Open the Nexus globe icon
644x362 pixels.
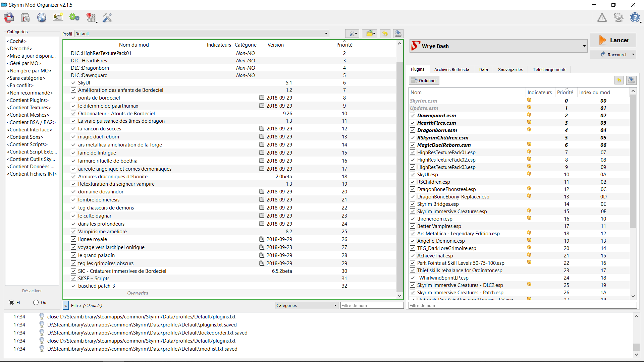point(42,17)
